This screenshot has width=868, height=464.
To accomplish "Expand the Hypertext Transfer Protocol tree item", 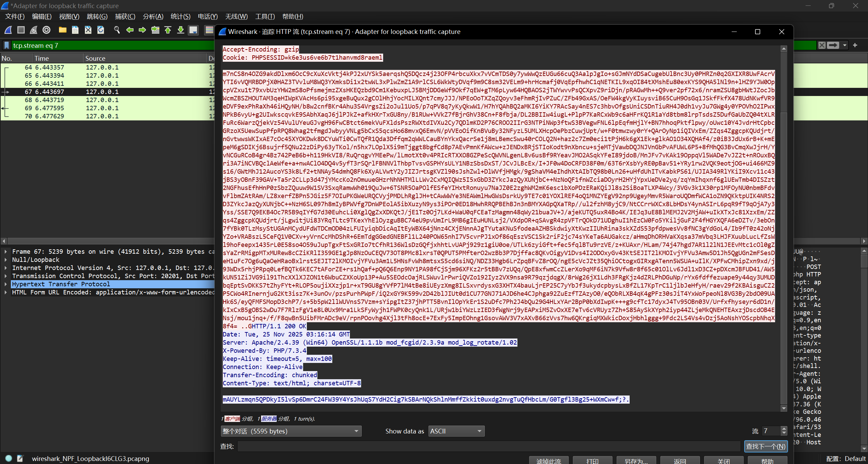I will 6,284.
